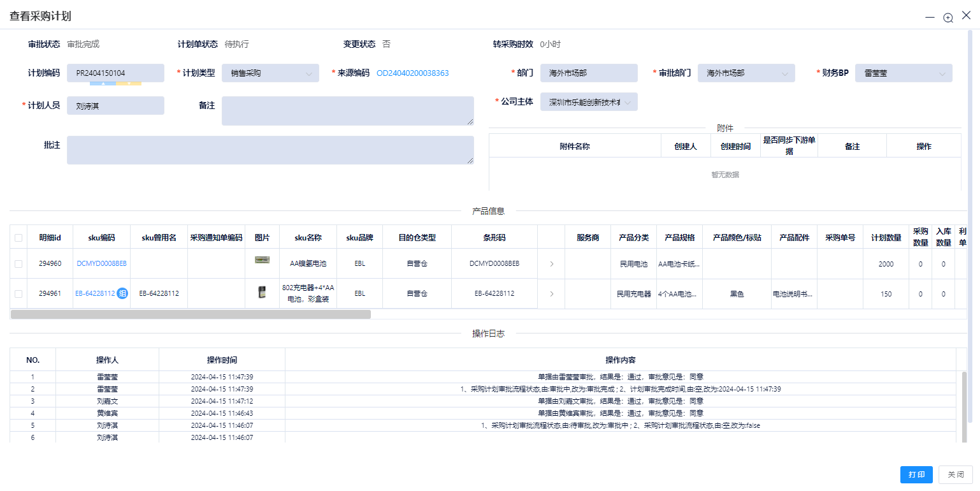Click the magnifier zoom icon in the title bar
This screenshot has height=491, width=980.
pyautogui.click(x=948, y=17)
